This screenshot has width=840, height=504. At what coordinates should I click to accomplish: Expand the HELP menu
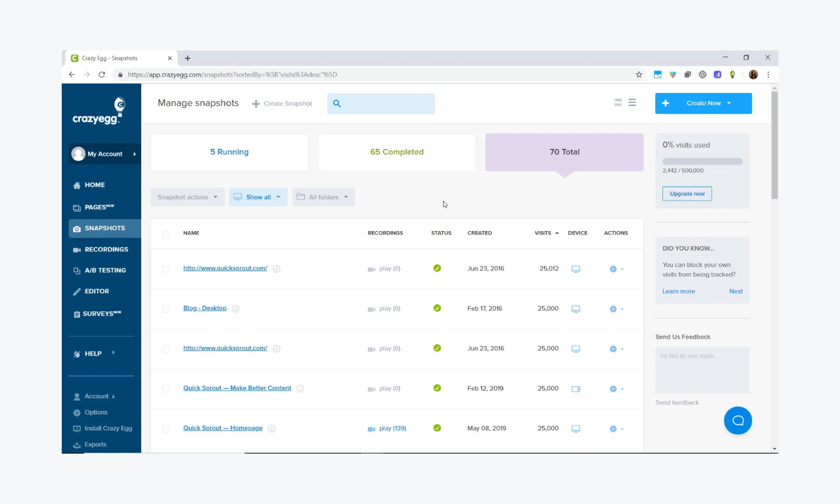(x=94, y=354)
